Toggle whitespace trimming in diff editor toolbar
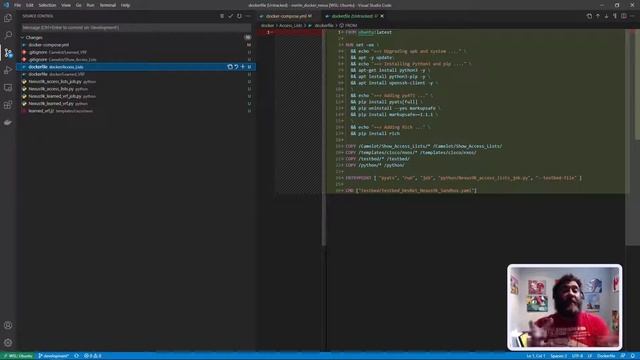640x360 pixels. coord(615,16)
